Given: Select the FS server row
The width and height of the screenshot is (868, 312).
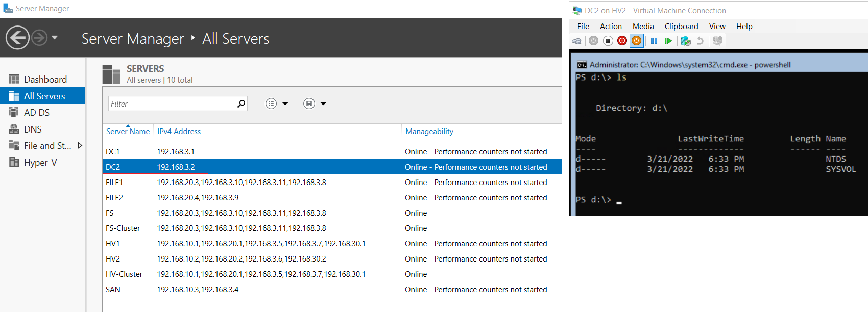Looking at the screenshot, I should pyautogui.click(x=332, y=213).
